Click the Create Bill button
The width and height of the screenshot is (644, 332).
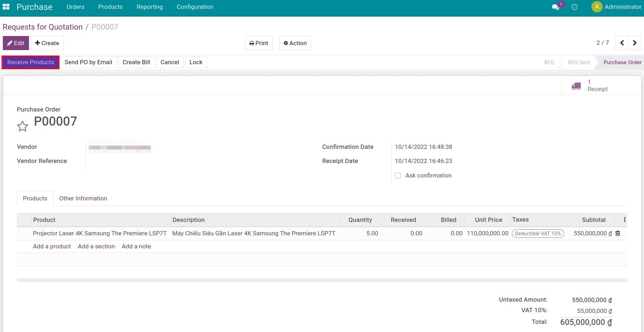pyautogui.click(x=136, y=62)
